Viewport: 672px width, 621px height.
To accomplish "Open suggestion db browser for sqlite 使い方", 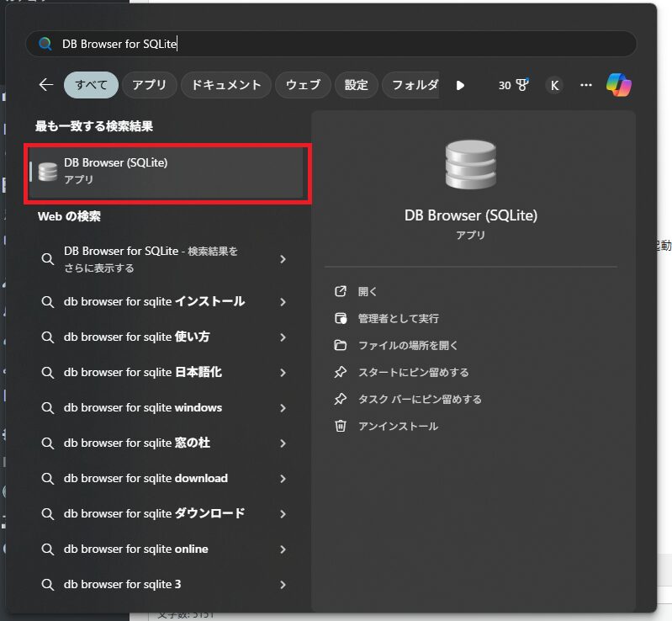I will click(167, 337).
